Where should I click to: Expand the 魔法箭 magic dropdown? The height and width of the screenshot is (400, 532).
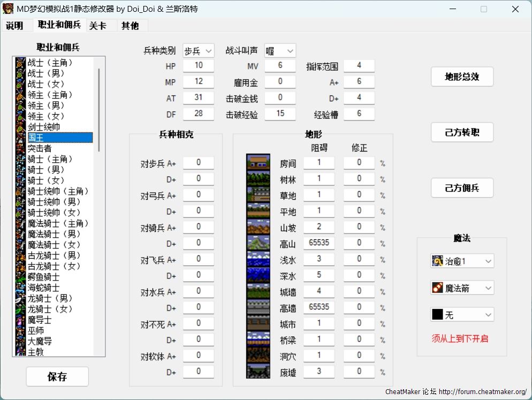[462, 288]
